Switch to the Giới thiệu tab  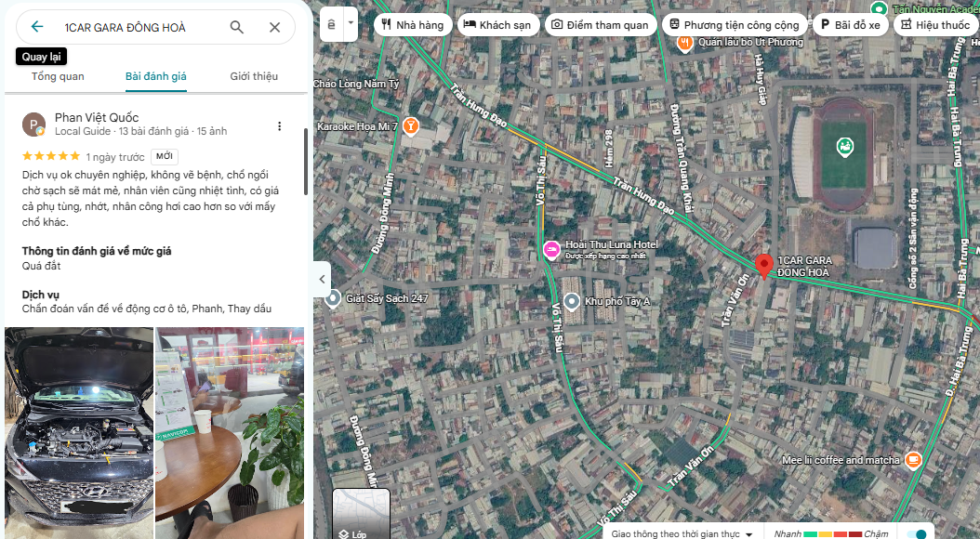(x=254, y=76)
